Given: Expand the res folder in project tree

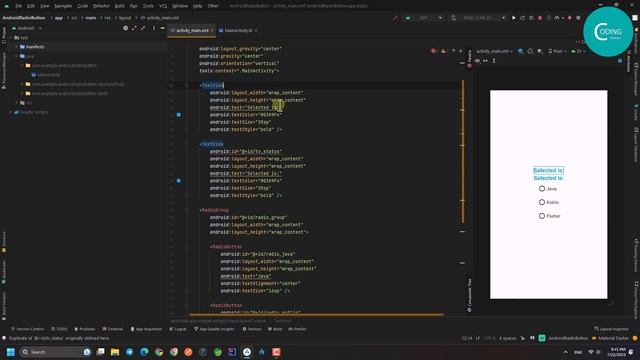Looking at the screenshot, I should point(17,103).
